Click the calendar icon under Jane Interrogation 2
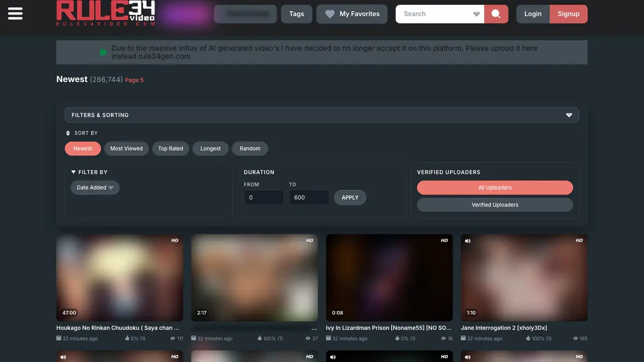 (464, 338)
